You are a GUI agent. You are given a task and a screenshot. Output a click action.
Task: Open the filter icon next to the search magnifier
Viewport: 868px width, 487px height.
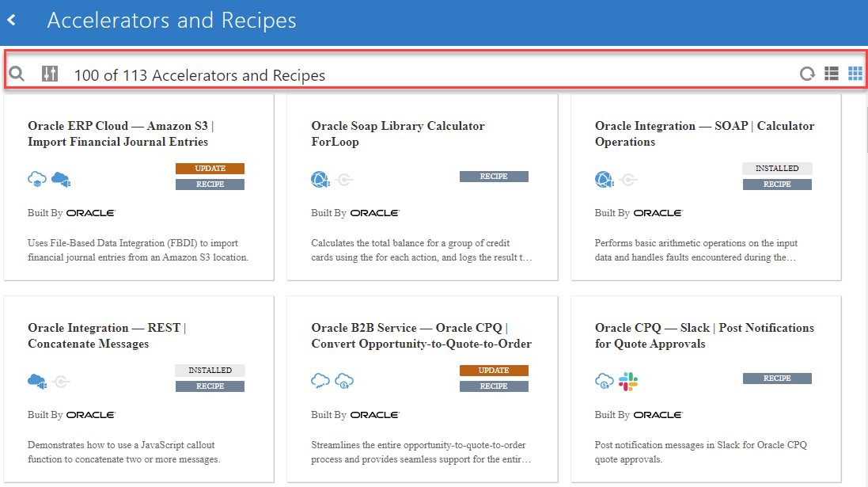pos(49,73)
